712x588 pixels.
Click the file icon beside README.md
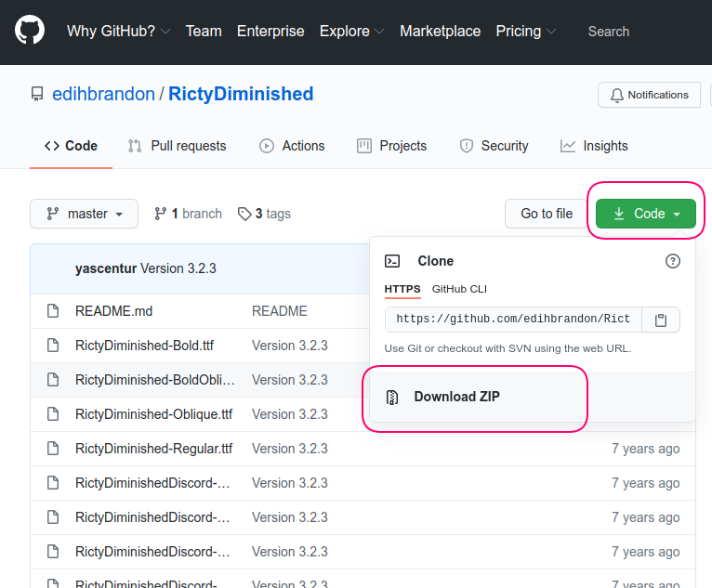pos(53,311)
